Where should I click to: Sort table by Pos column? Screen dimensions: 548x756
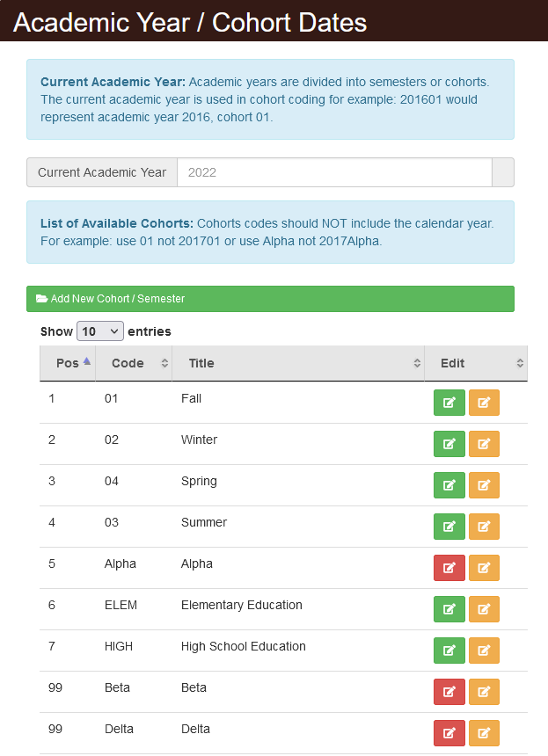click(x=68, y=363)
